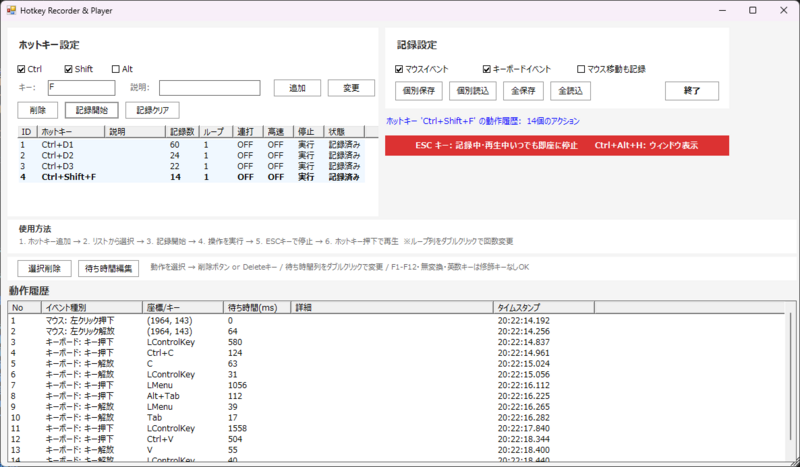This screenshot has width=800, height=467.
Task: Select the Alt+Tab row in action history
Action: (162, 393)
